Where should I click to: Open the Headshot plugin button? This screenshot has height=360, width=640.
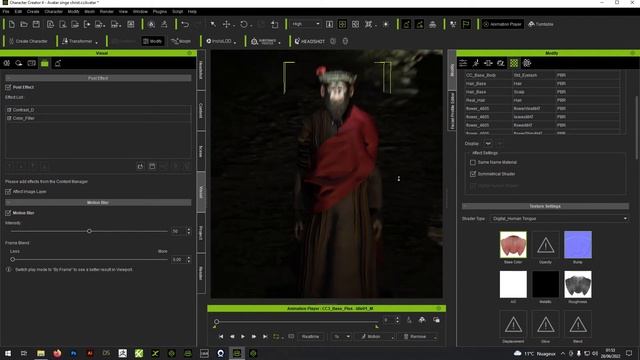tap(309, 41)
